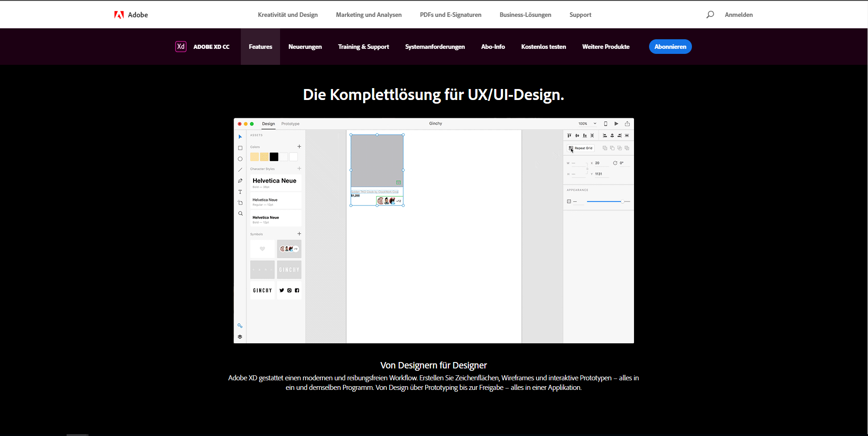868x436 pixels.
Task: Select the Rectangle tool in XD
Action: tap(240, 148)
